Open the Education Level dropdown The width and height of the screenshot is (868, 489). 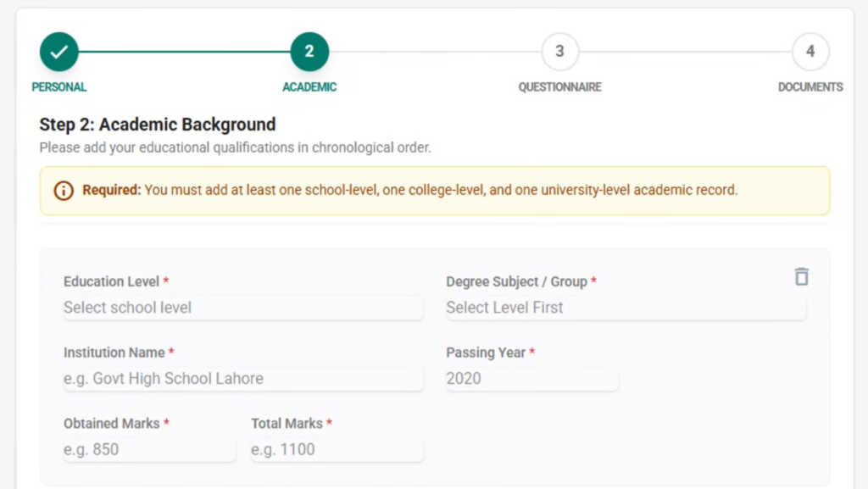click(242, 308)
